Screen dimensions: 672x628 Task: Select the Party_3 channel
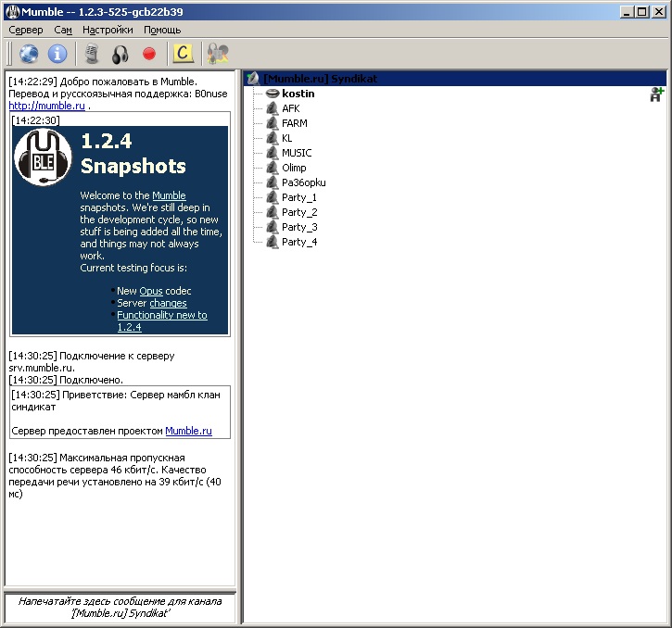[x=299, y=227]
